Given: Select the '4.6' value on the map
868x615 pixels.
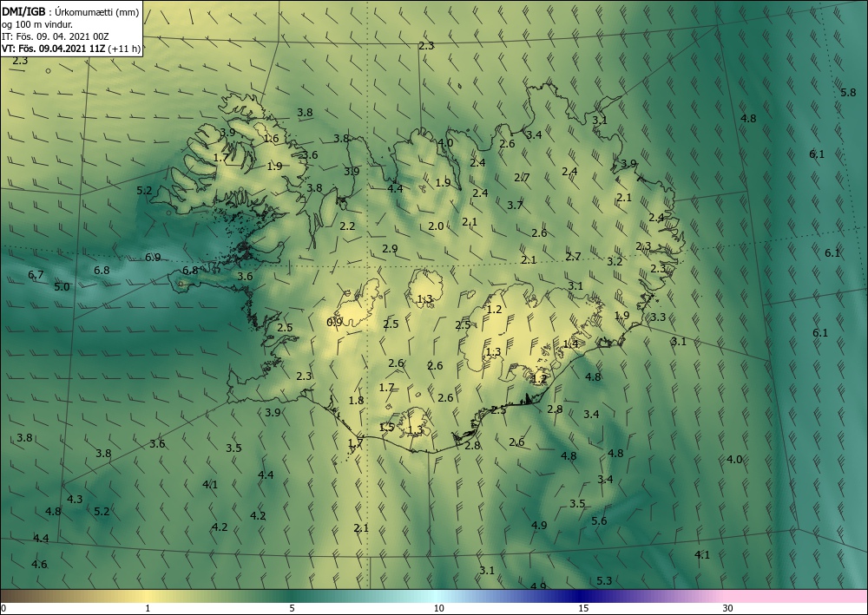Looking at the screenshot, I should tap(39, 565).
